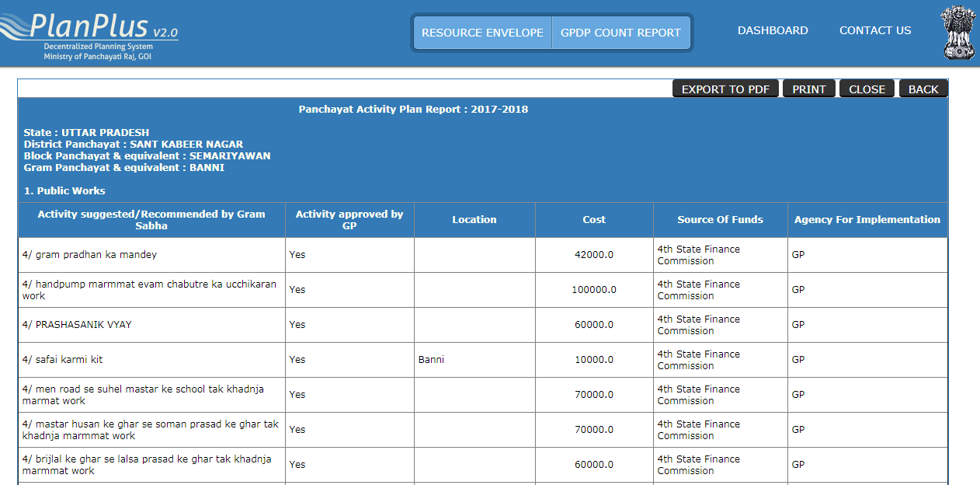Viewport: 980px width, 485px height.
Task: Open the Contact Us page
Action: [x=875, y=30]
